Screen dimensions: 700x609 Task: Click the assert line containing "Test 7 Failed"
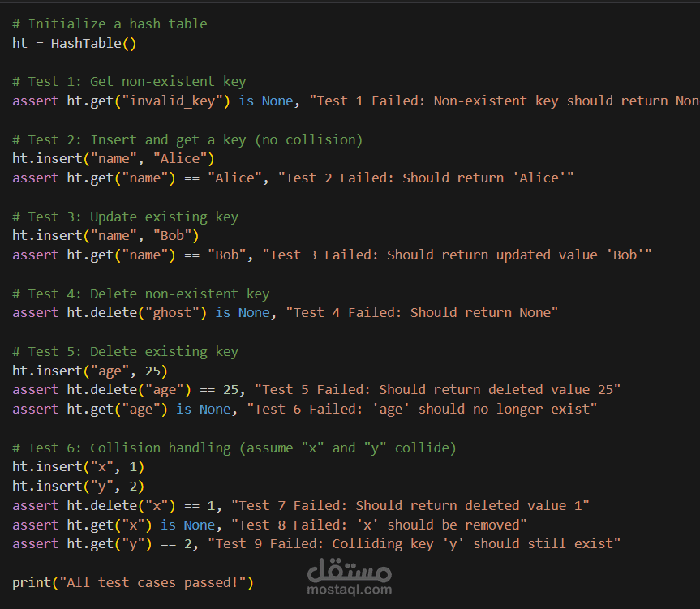click(301, 505)
